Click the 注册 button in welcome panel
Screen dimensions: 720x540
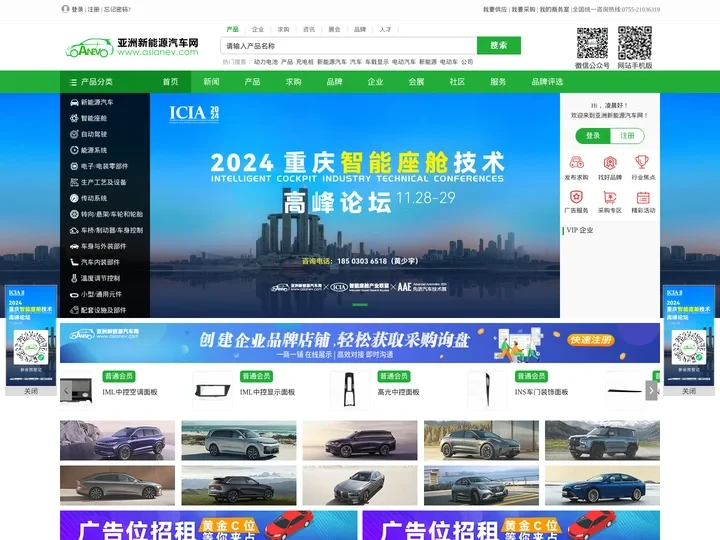click(627, 136)
